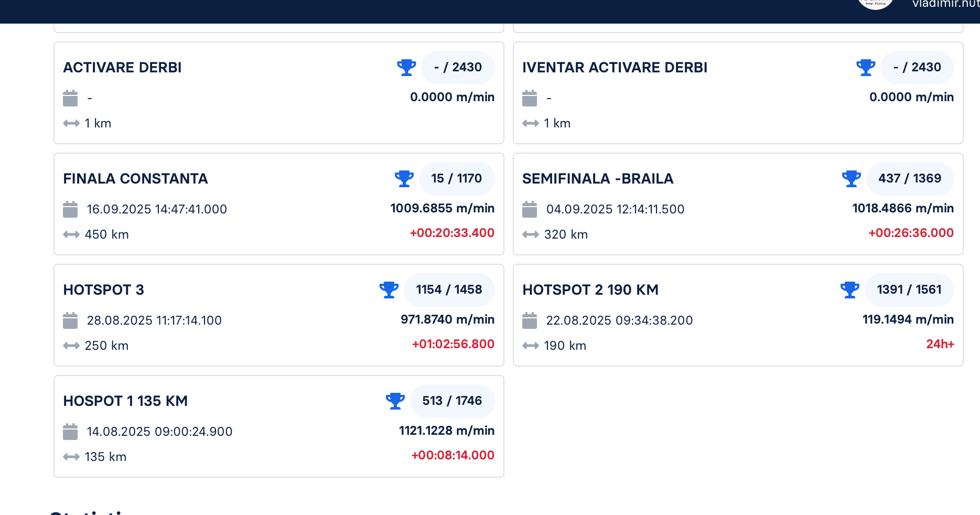Click the calendar icon in HOTSPOT 3 card
This screenshot has height=515, width=980.
(x=70, y=320)
